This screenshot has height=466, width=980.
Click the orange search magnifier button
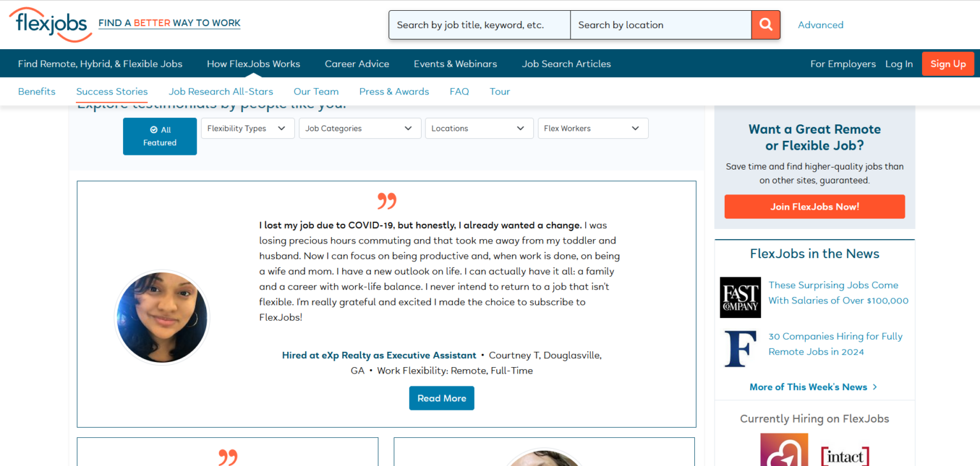tap(766, 25)
